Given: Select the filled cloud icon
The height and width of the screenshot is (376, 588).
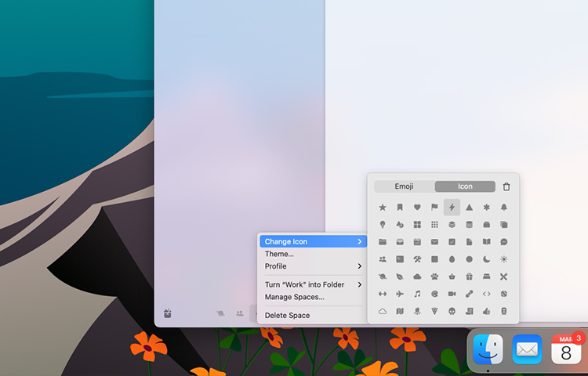Looking at the screenshot, I should tap(417, 277).
